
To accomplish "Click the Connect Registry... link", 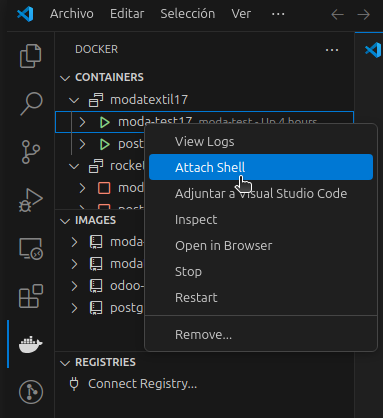I will click(143, 384).
